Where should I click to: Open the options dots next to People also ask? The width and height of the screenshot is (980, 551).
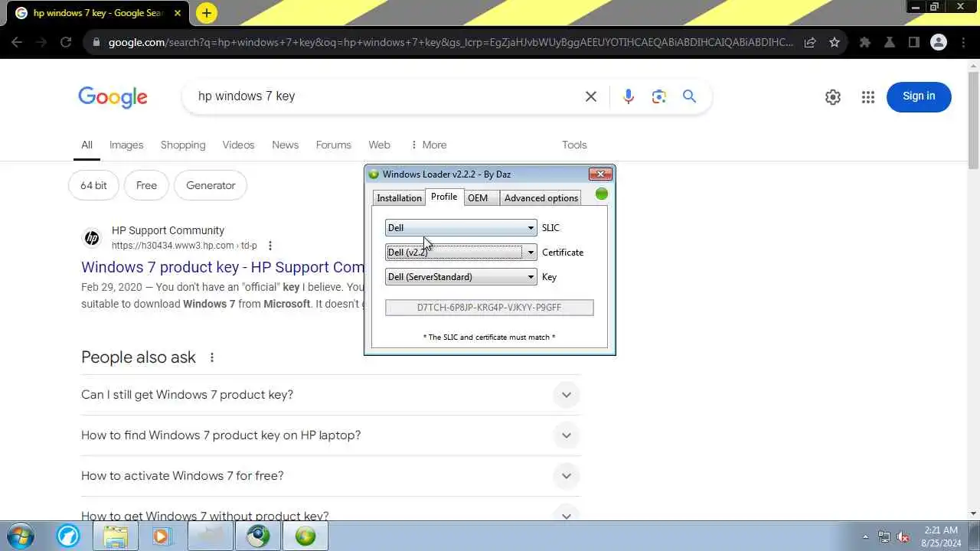212,357
